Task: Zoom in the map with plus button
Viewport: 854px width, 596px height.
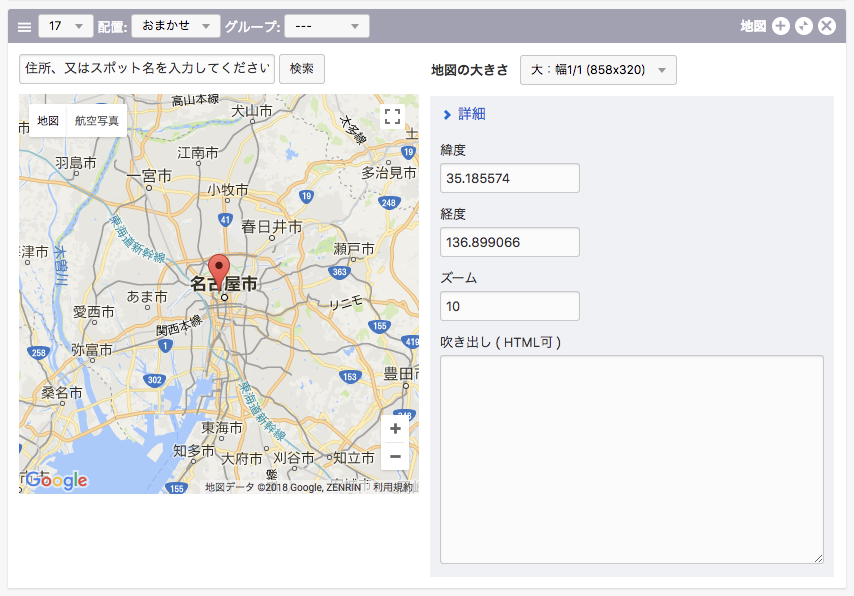Action: (x=395, y=429)
